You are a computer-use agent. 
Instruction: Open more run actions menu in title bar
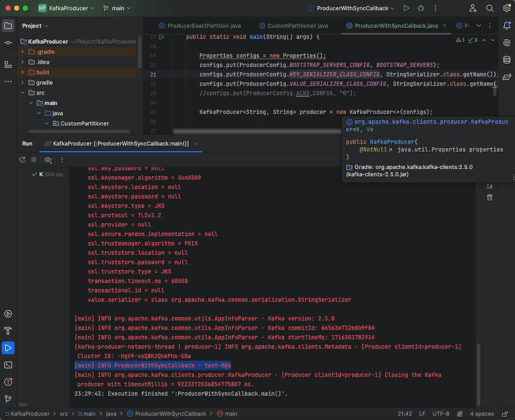pos(436,8)
